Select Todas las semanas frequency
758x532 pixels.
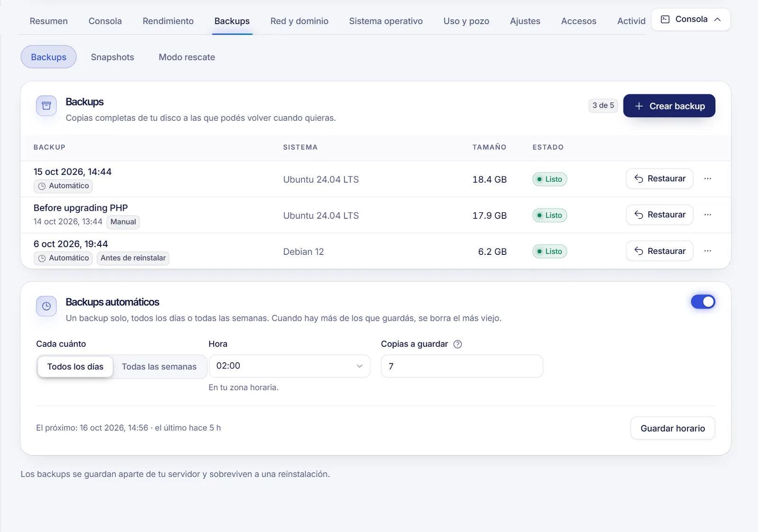point(159,367)
